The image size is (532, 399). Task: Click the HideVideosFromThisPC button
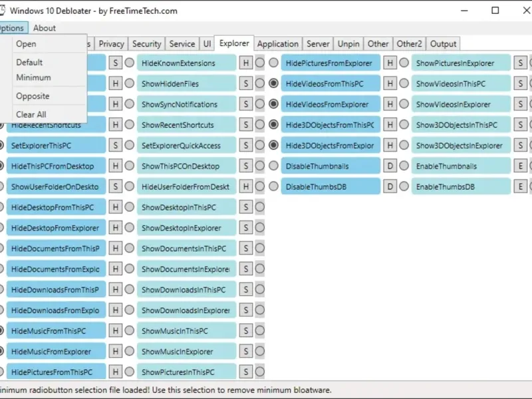331,84
